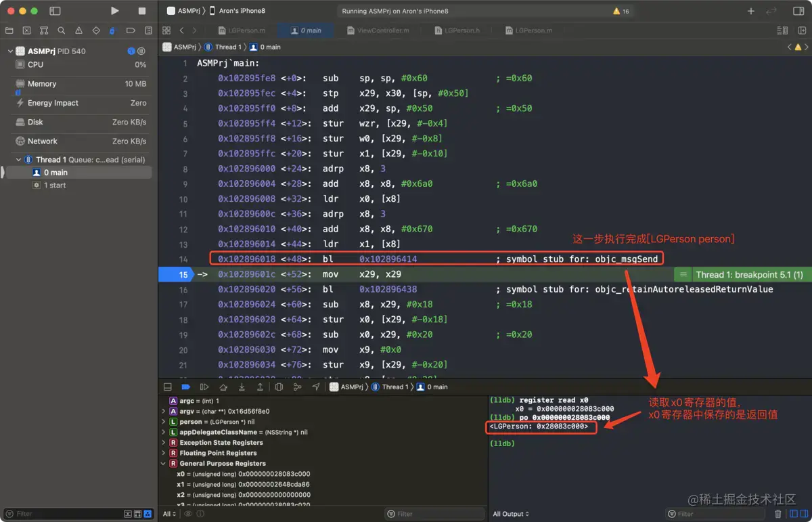Open the Breakpoint navigator icon
The image size is (812, 522).
131,30
